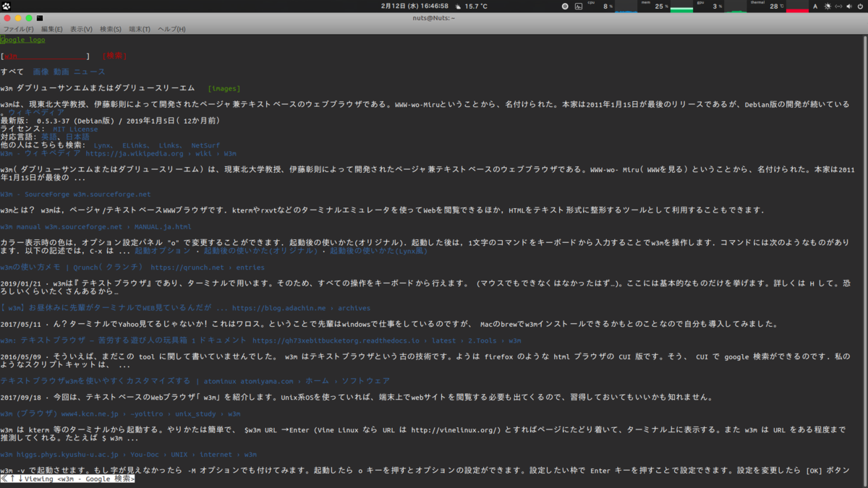Open the blog.adachin.me result about お昼休み
Viewport: 868px width, 488px height.
click(x=184, y=308)
